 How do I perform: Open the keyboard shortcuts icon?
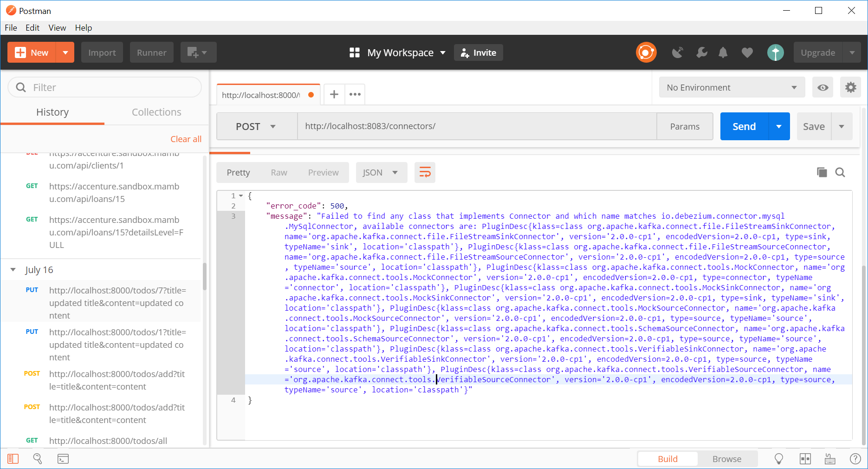pyautogui.click(x=830, y=459)
